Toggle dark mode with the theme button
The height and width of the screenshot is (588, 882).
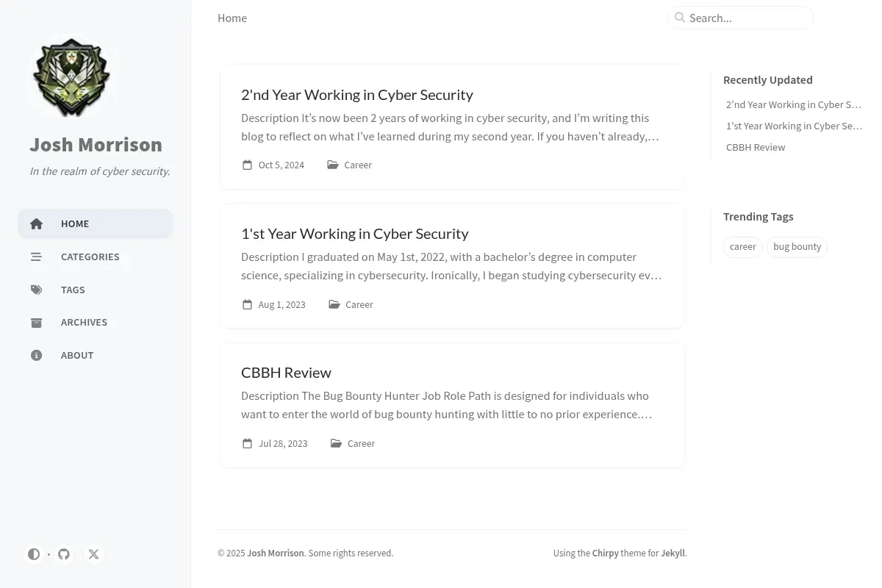(x=34, y=554)
